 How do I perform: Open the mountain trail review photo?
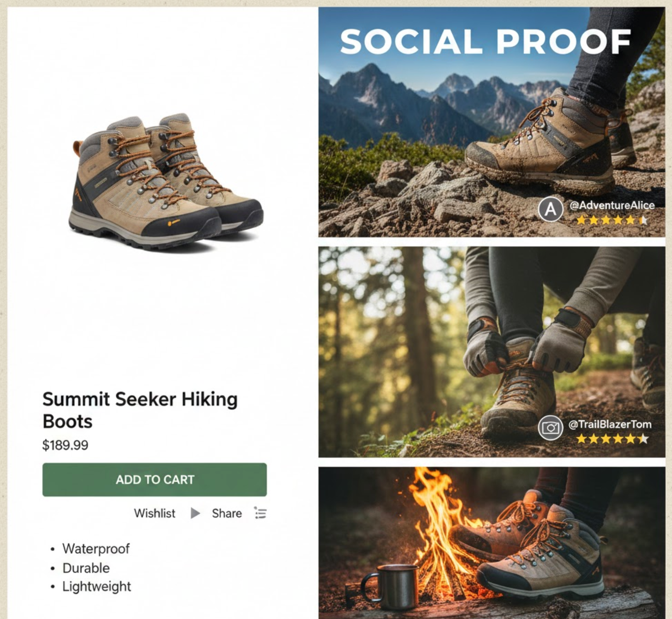(492, 122)
